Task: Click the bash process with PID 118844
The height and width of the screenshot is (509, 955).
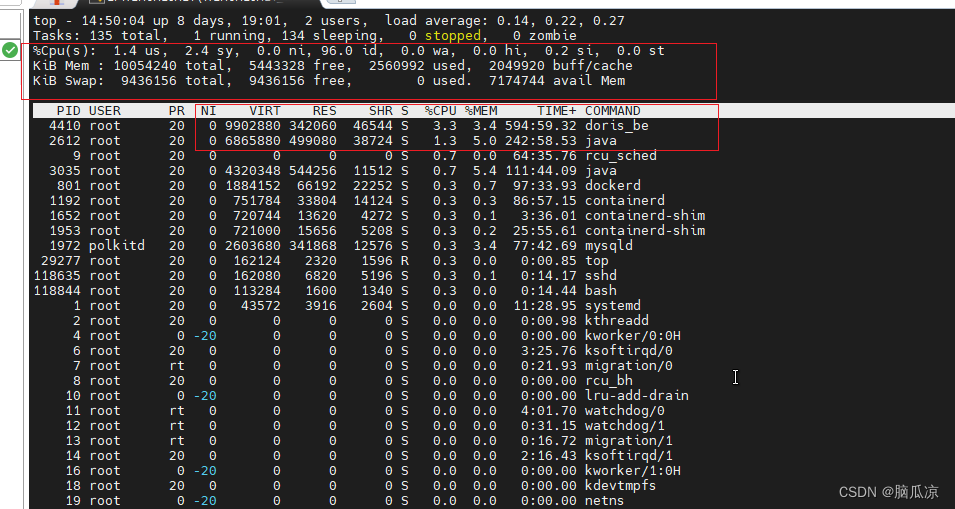Action: click(x=601, y=290)
